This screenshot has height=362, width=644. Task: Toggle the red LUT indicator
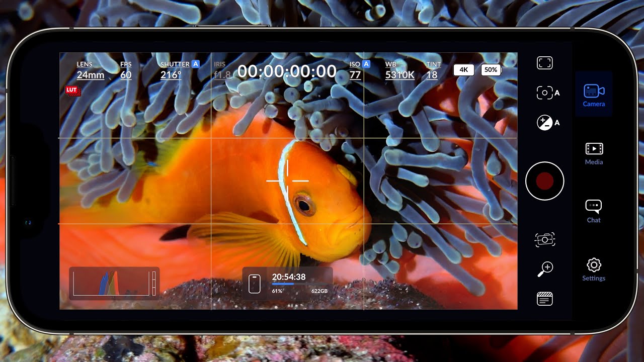coord(72,90)
